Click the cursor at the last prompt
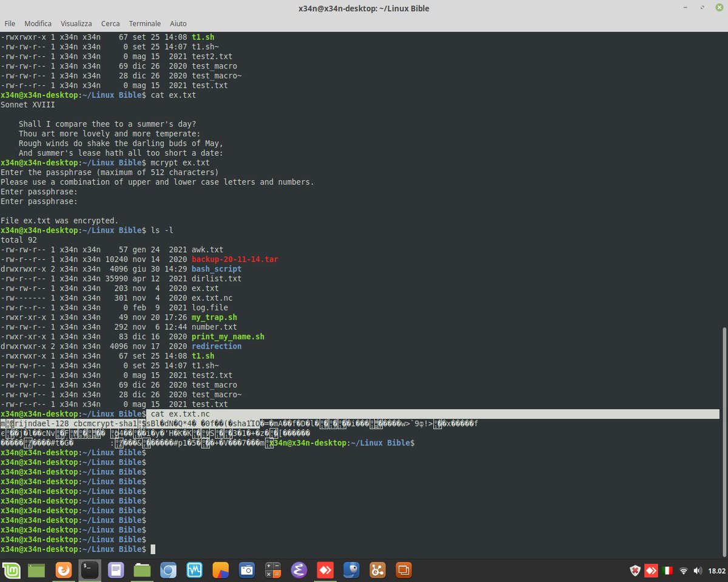The image size is (728, 582). tap(153, 549)
